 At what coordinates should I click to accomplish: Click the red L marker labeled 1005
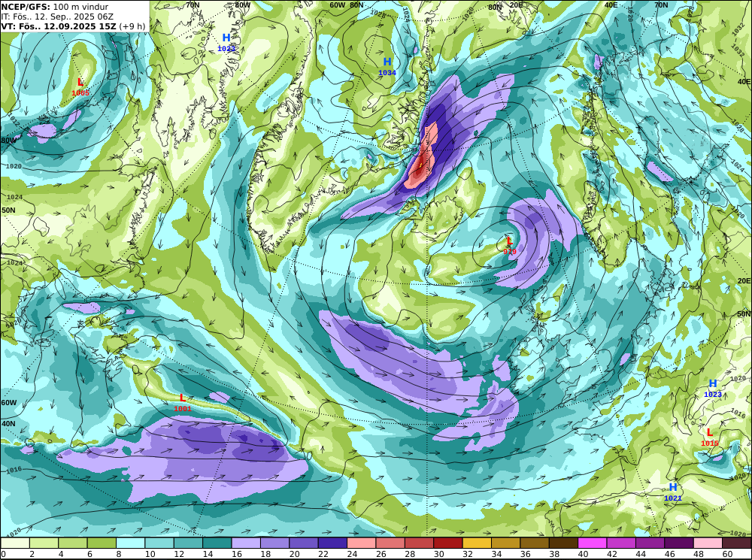click(x=80, y=83)
